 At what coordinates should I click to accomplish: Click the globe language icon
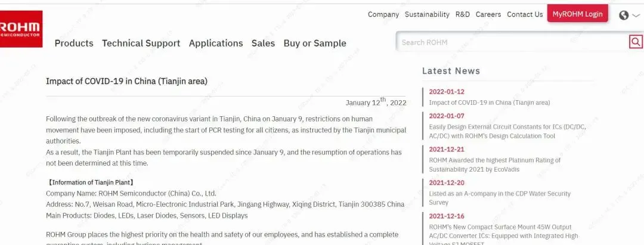click(x=624, y=15)
